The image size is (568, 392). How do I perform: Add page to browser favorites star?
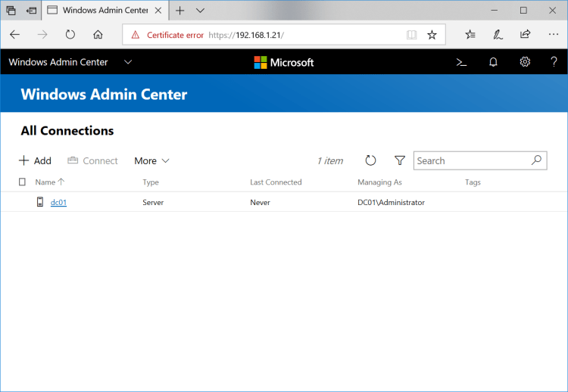(432, 35)
